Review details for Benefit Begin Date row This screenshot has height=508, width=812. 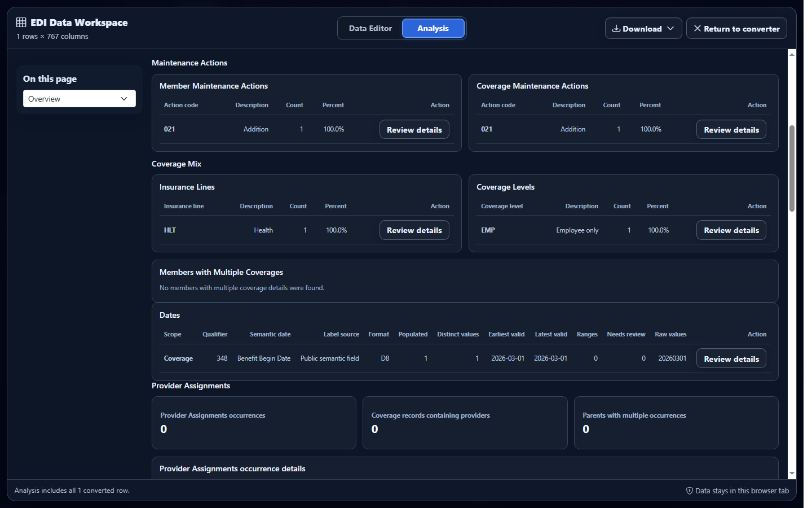(731, 359)
